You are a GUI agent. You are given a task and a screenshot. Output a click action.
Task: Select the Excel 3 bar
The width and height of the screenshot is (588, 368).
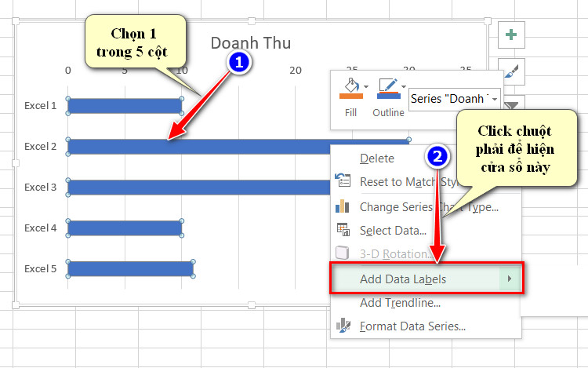(x=199, y=188)
